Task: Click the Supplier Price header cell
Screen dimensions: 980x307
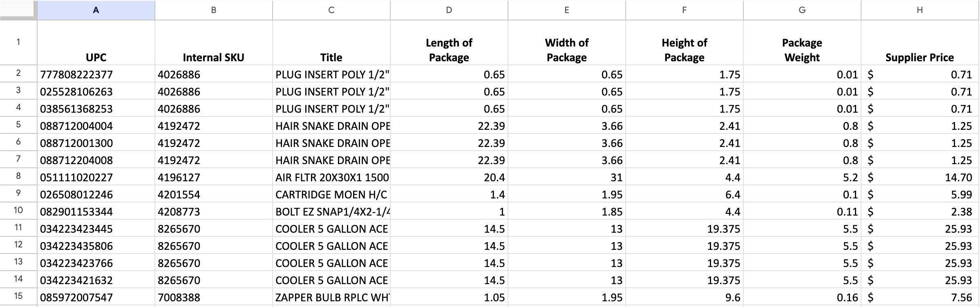Action: point(920,48)
